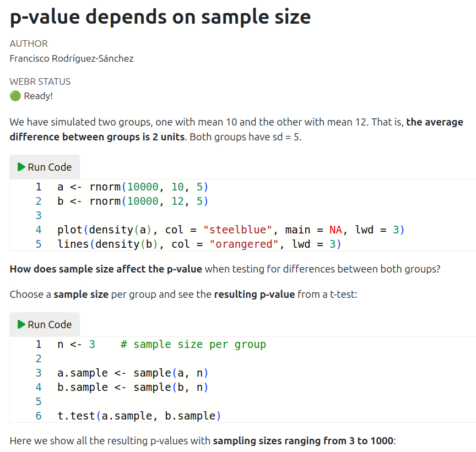Click the t.test(a.sample, b.sample) line
The width and height of the screenshot is (476, 452).
pos(139,416)
